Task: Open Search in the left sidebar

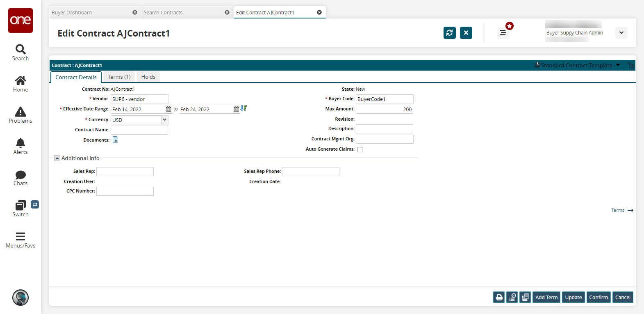Action: 20,53
